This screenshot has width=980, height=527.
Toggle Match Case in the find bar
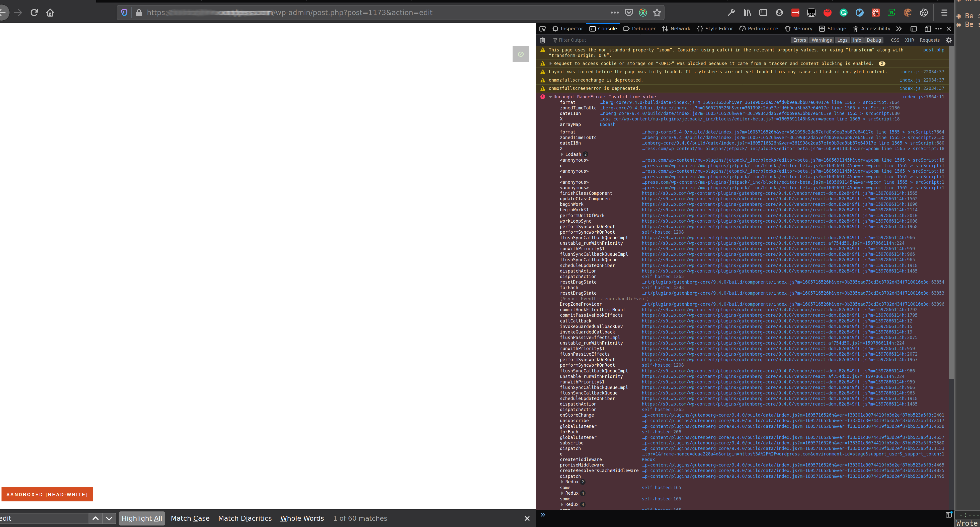(x=190, y=518)
